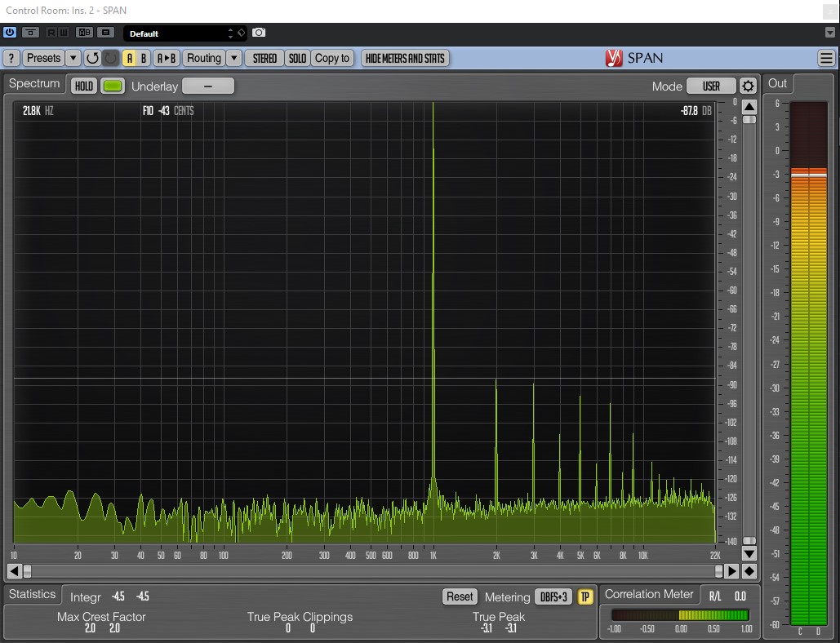Click the greyed redo arrow icon
Screen dimensions: 840x643
point(110,58)
